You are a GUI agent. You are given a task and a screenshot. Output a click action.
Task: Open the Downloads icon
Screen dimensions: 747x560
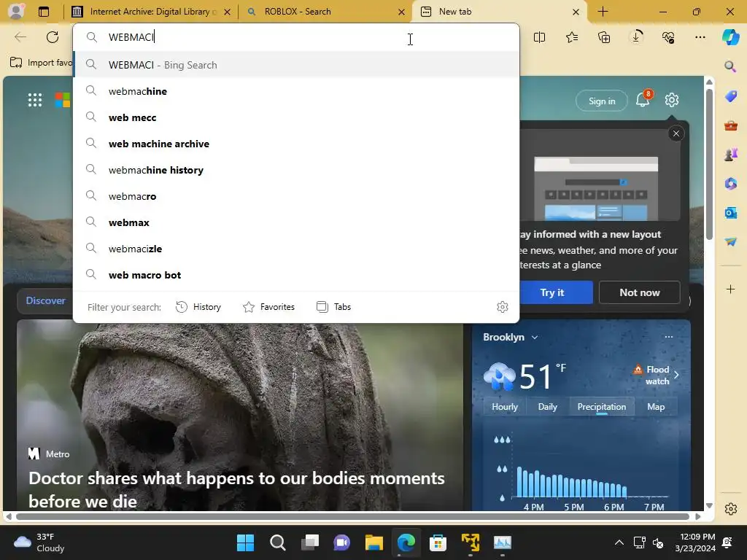point(636,37)
